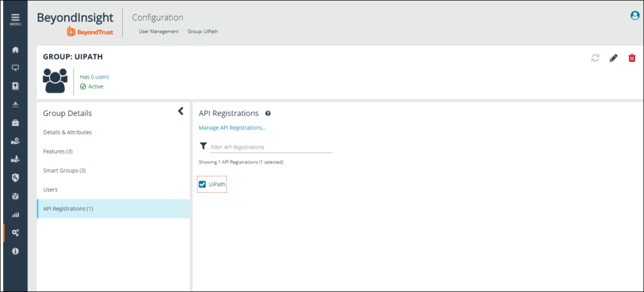Click the API Registrations help question icon
This screenshot has width=644, height=292.
point(267,113)
